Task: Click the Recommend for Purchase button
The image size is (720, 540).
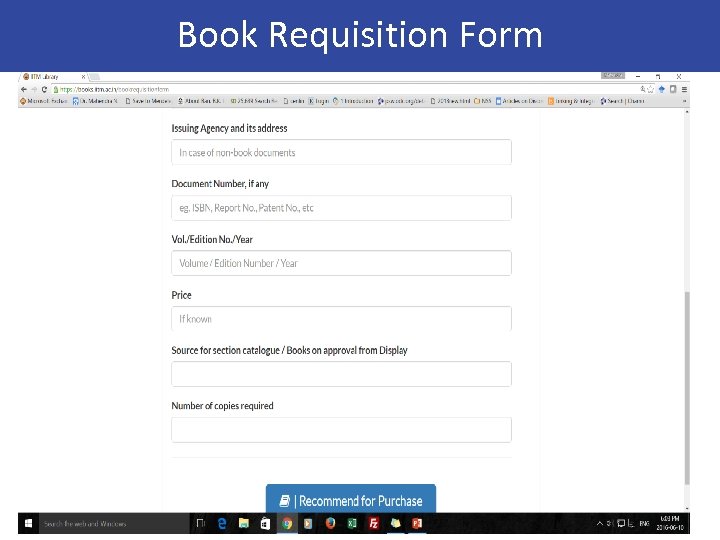Action: pos(351,499)
